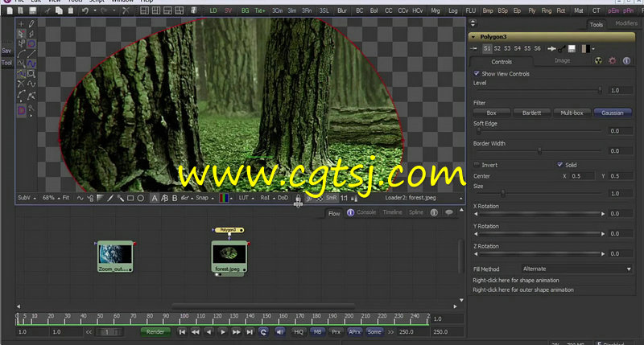Click the copy icon in top toolbar
This screenshot has height=345, width=644.
coord(59,11)
